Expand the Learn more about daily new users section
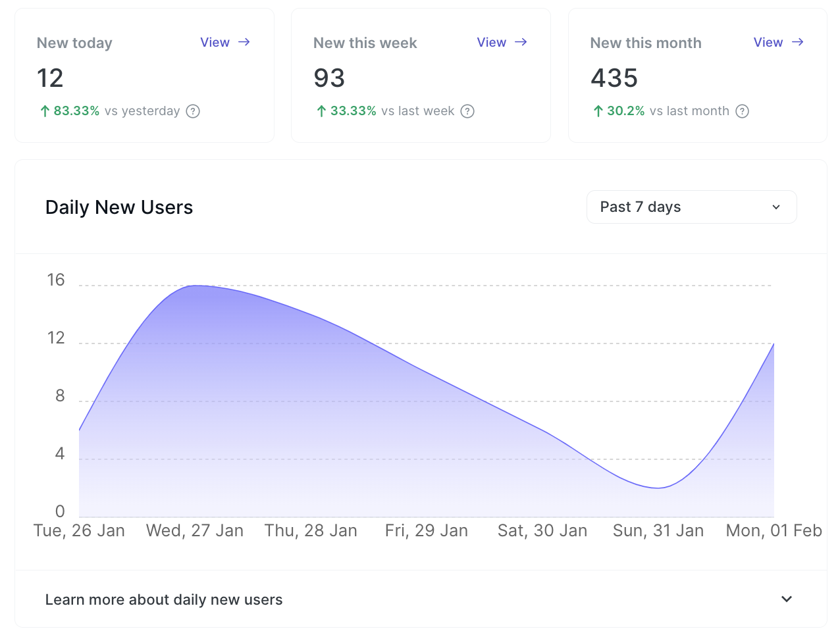 (x=163, y=599)
